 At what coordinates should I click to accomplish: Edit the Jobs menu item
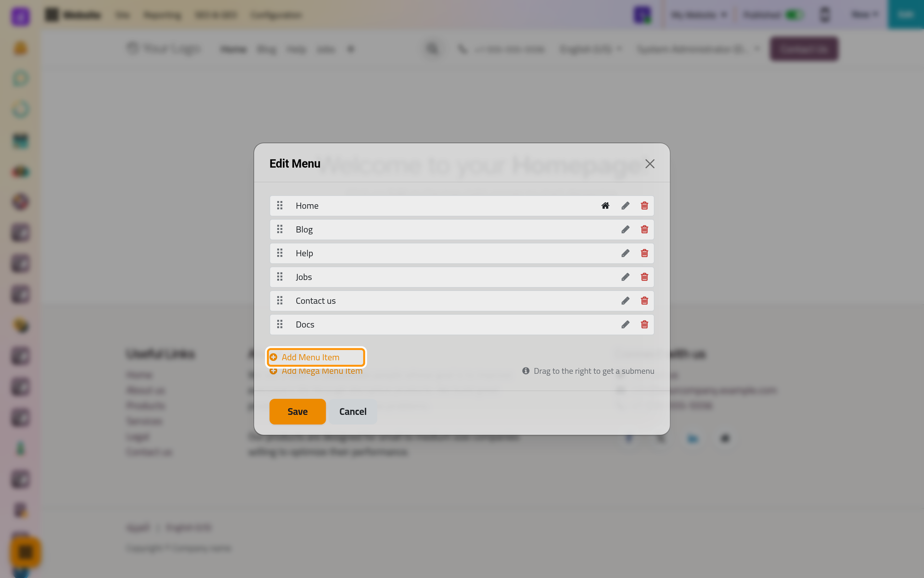(x=625, y=277)
